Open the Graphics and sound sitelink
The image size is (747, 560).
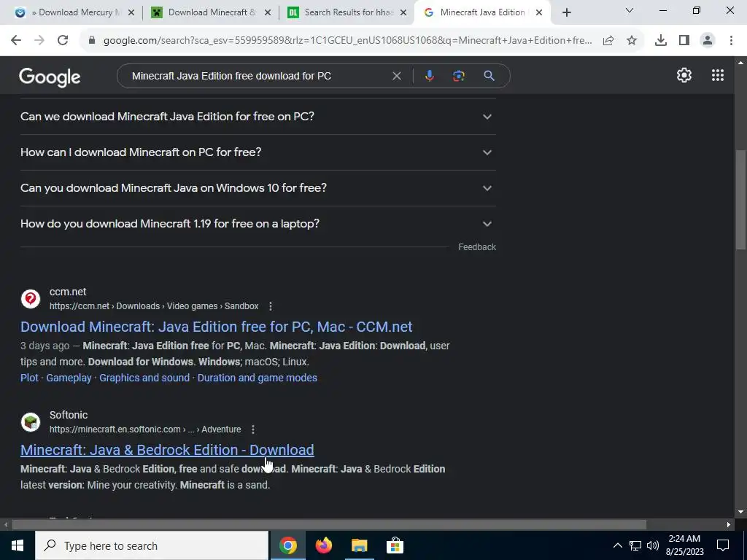click(x=144, y=378)
